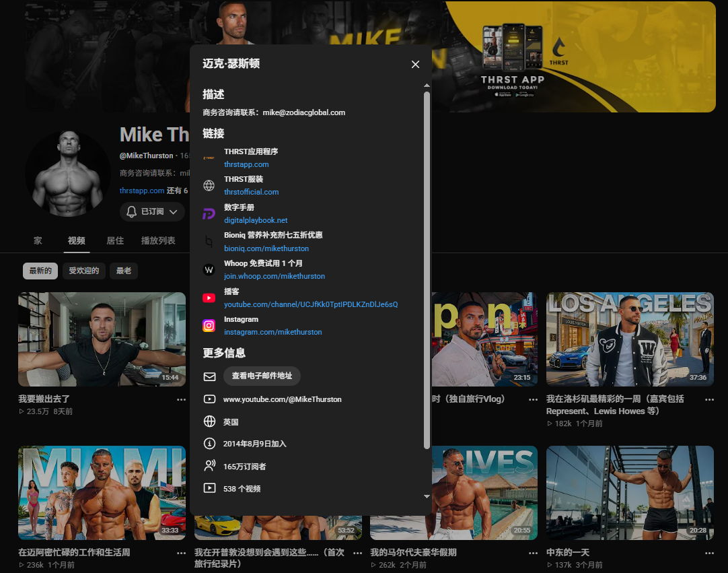Open the Los Angeles video thumbnail
The width and height of the screenshot is (728, 573).
tap(630, 339)
